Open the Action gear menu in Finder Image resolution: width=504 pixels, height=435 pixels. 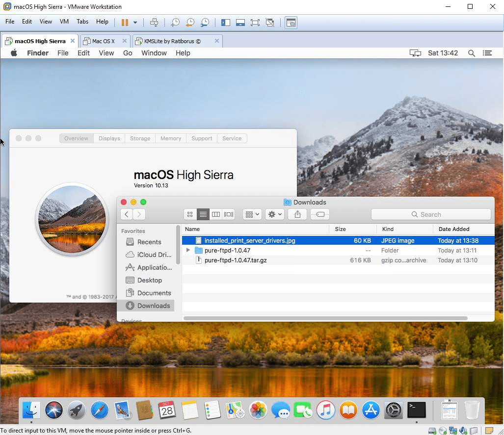[x=274, y=214]
